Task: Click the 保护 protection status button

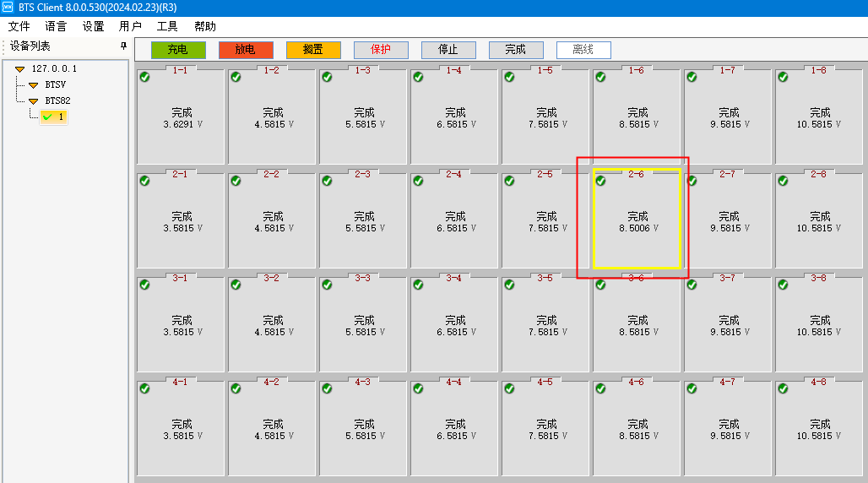Action: tap(381, 50)
